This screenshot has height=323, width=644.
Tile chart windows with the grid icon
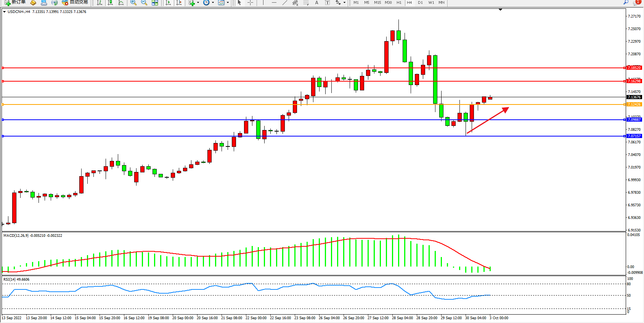155,3
